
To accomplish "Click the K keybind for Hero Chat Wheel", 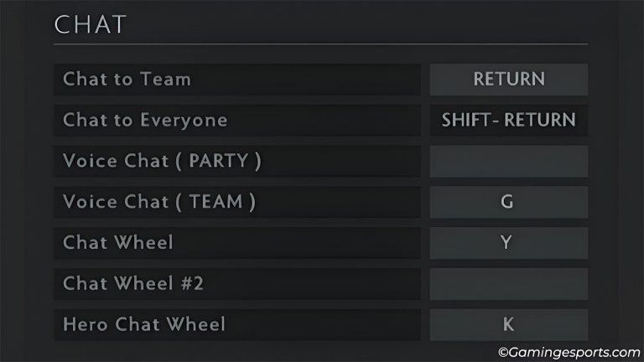I will (509, 324).
